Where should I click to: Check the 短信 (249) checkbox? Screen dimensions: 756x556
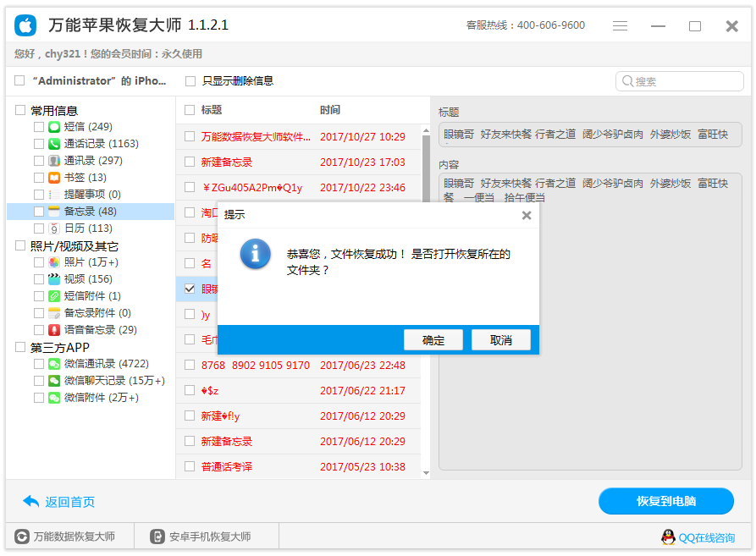pos(39,127)
